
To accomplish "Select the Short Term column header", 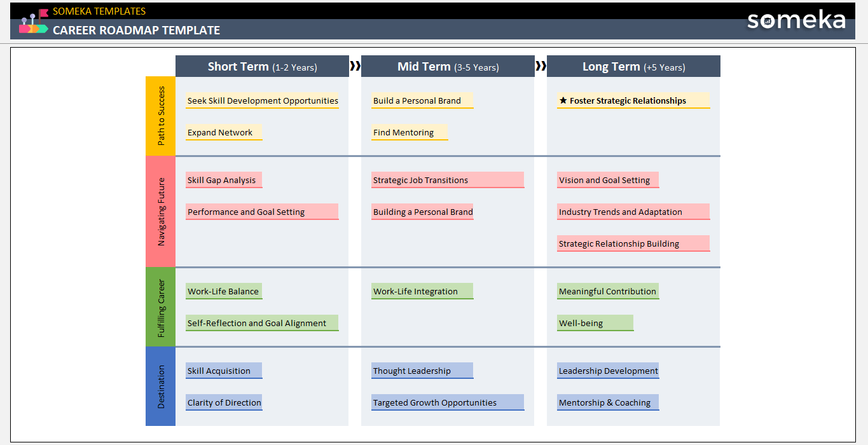I will click(x=262, y=67).
